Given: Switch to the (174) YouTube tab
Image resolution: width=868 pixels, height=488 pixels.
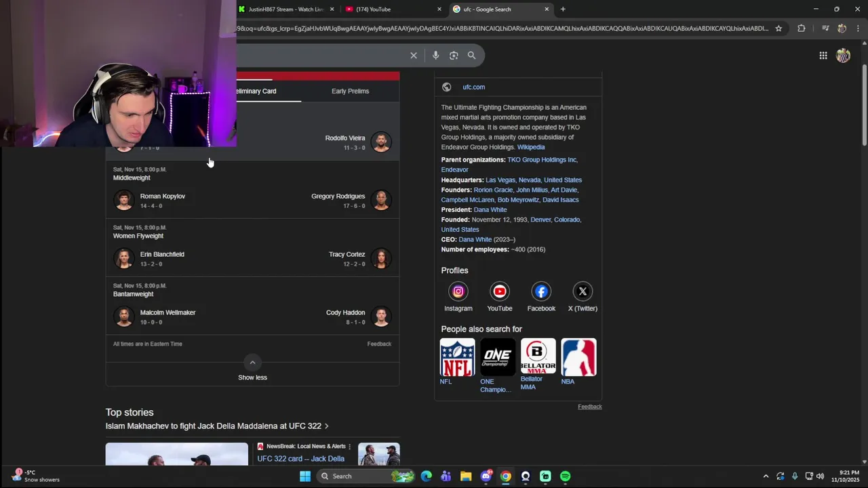Looking at the screenshot, I should tap(393, 9).
